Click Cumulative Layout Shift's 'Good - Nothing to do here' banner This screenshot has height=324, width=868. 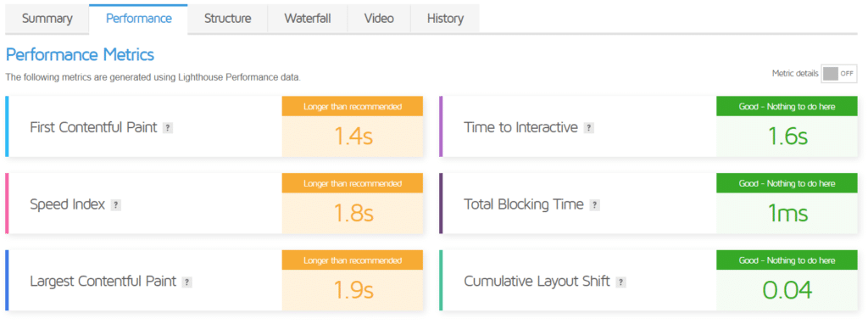[x=787, y=260]
